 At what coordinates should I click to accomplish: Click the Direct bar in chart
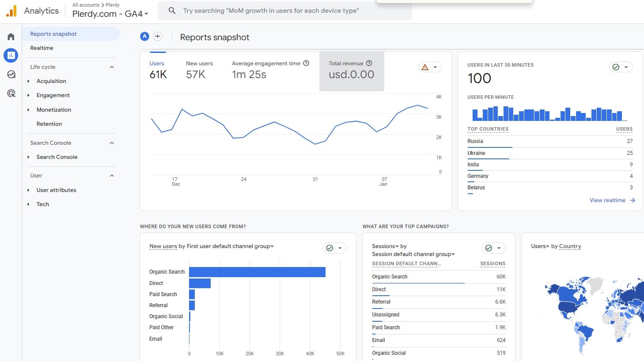tap(200, 283)
